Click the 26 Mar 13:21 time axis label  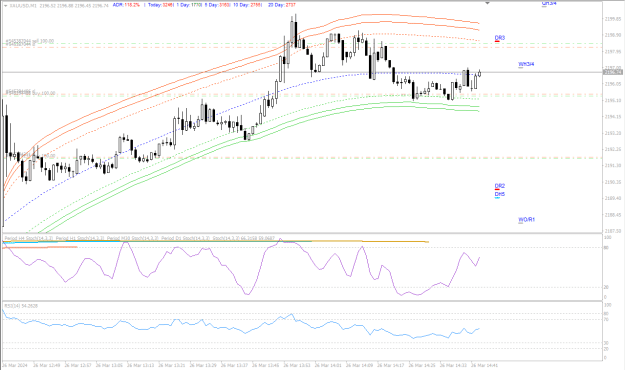pyautogui.click(x=172, y=365)
